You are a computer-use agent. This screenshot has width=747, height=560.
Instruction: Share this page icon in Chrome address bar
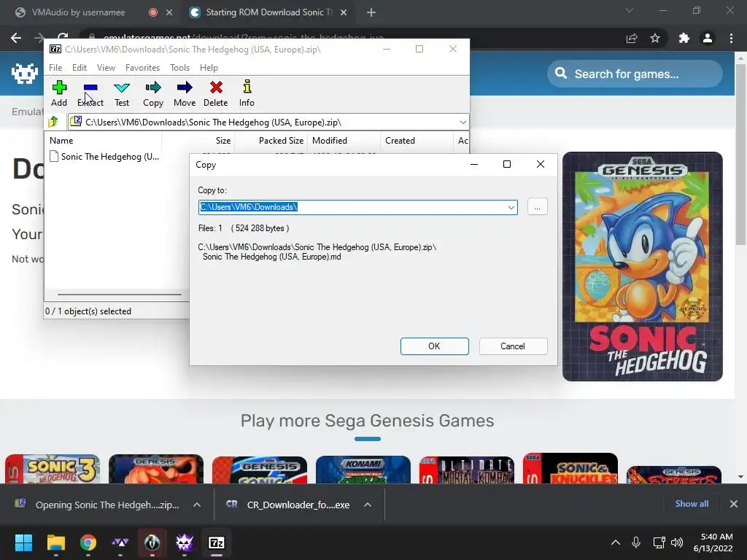tap(632, 38)
